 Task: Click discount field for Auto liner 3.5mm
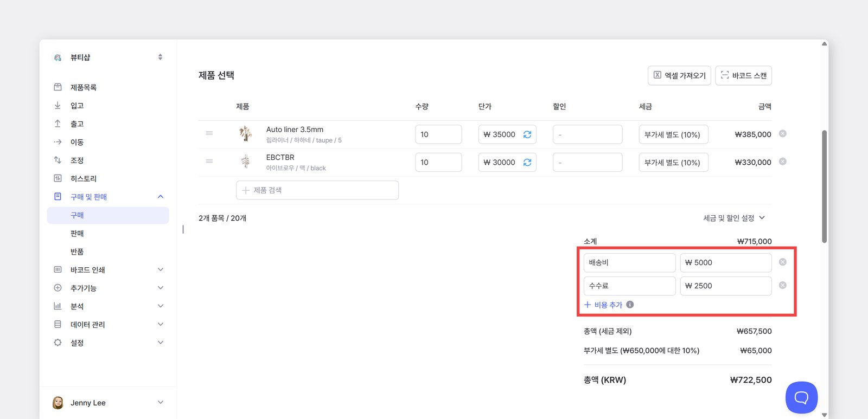[588, 134]
